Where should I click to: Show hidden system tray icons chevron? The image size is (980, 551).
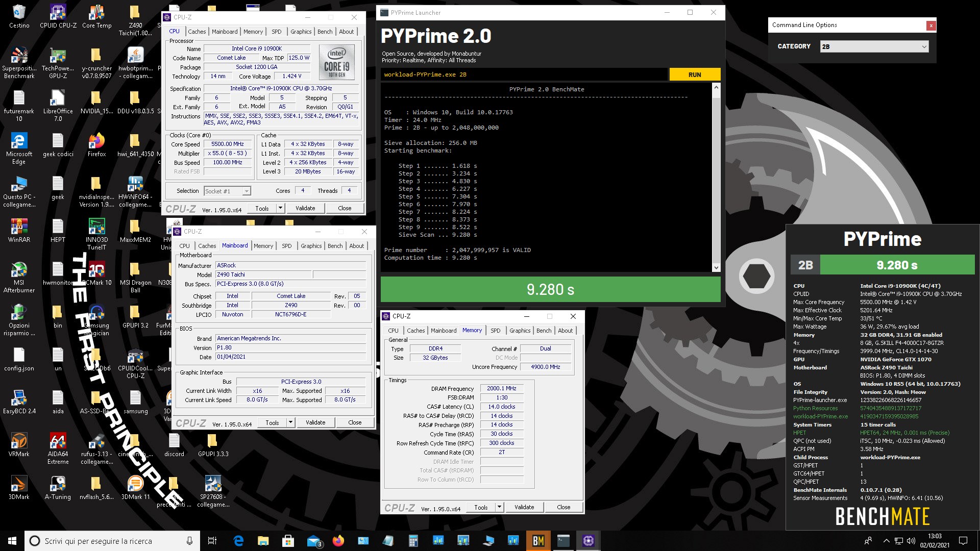click(x=886, y=541)
